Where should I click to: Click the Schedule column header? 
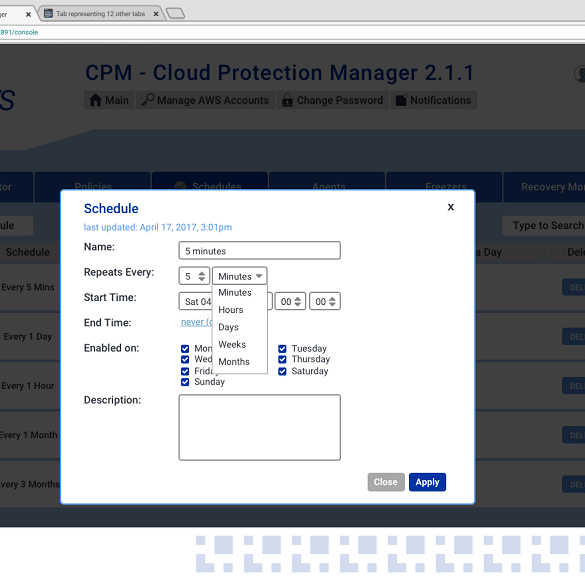coord(28,252)
